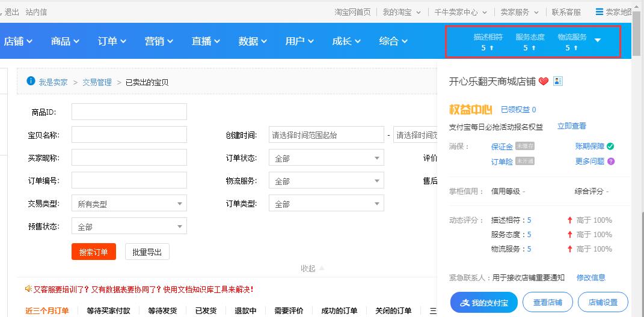
Task: Click the 账期保障 link
Action: [590, 146]
